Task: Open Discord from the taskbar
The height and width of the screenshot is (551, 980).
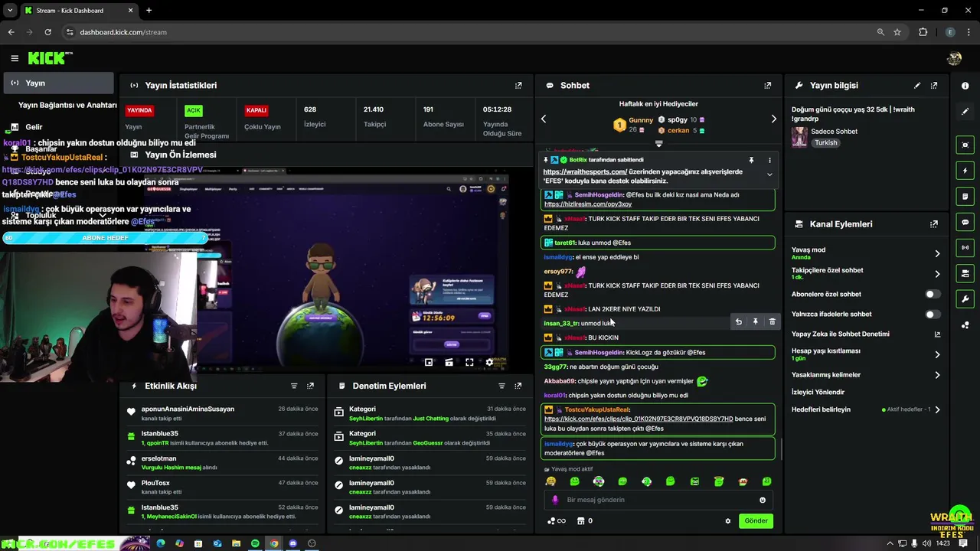Action: [x=292, y=543]
